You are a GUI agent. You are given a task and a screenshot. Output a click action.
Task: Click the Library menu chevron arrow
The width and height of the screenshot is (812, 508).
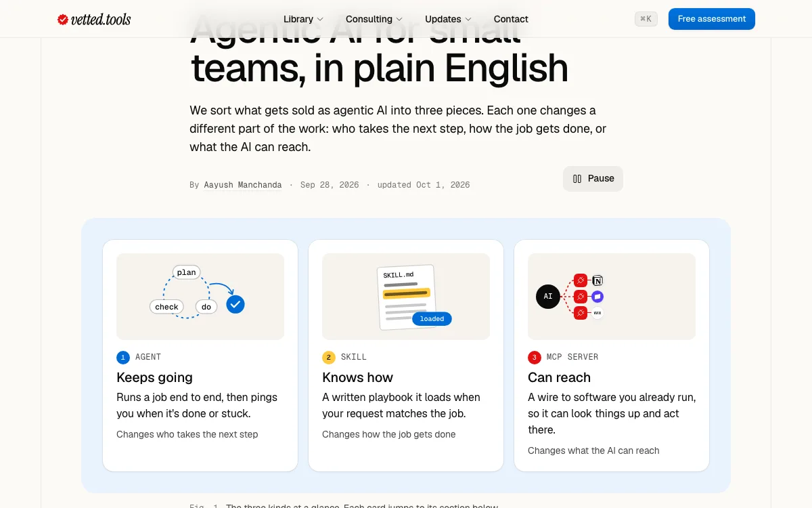[x=320, y=20]
